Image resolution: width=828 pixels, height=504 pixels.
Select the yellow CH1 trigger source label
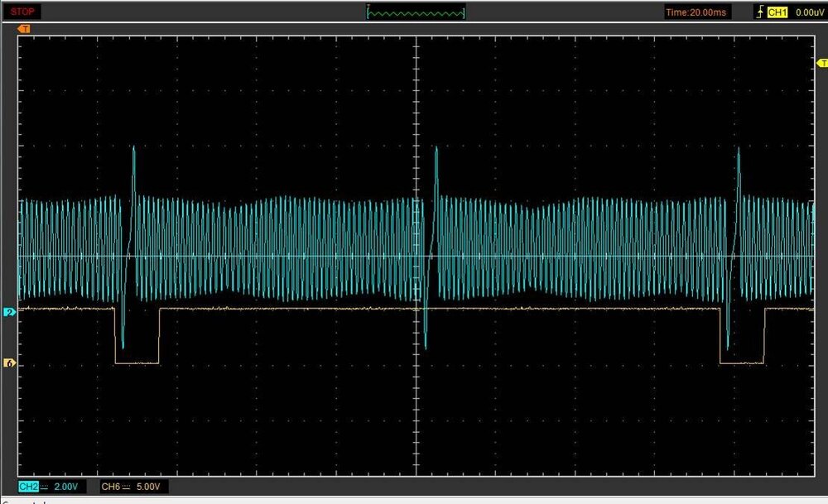click(776, 12)
